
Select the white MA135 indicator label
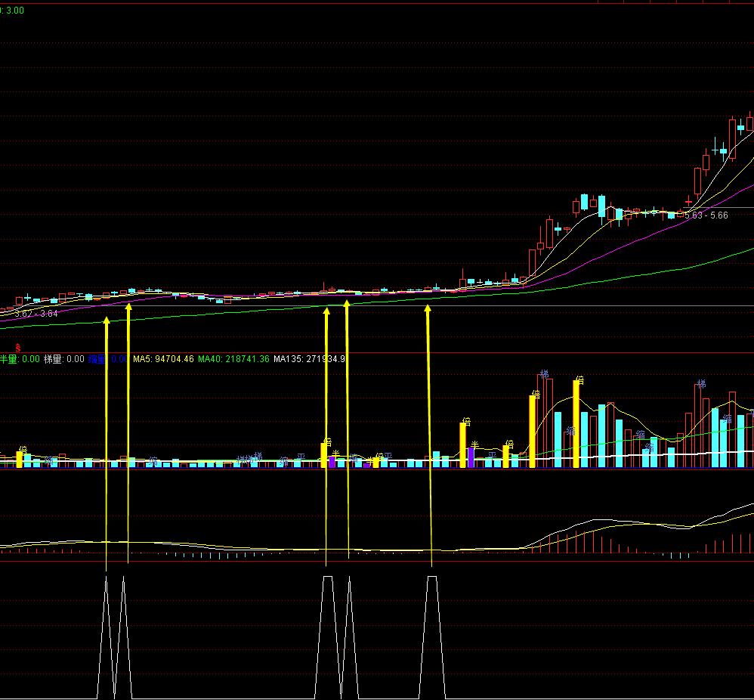[309, 359]
